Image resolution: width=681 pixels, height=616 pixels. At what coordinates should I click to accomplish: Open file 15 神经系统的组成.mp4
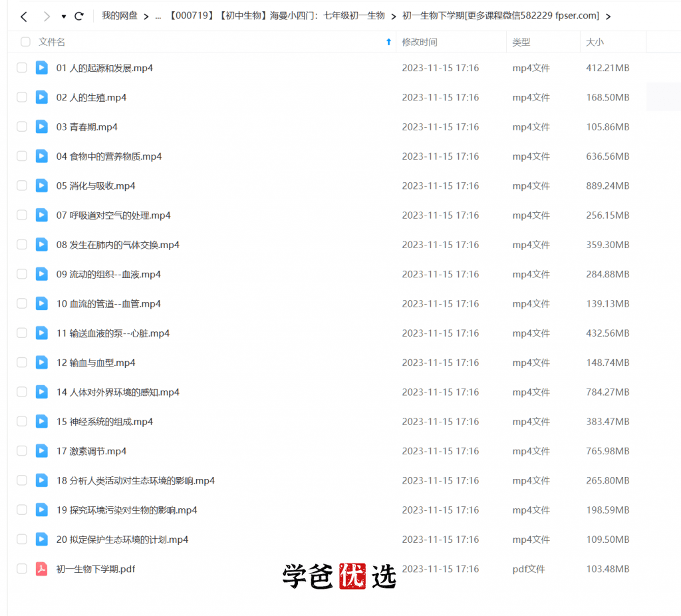(x=104, y=422)
